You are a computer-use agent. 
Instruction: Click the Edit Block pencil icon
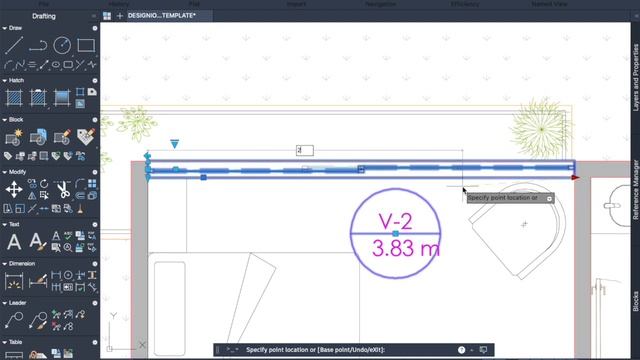[62, 137]
